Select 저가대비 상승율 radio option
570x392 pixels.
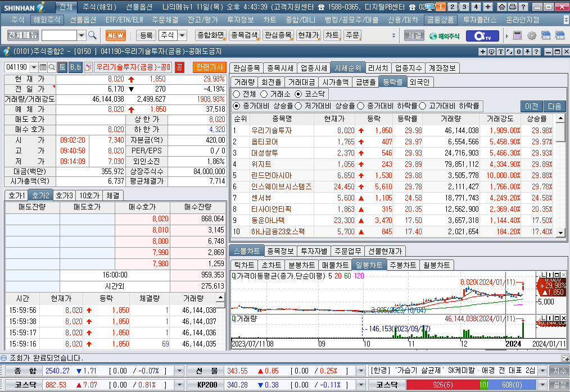coord(298,106)
